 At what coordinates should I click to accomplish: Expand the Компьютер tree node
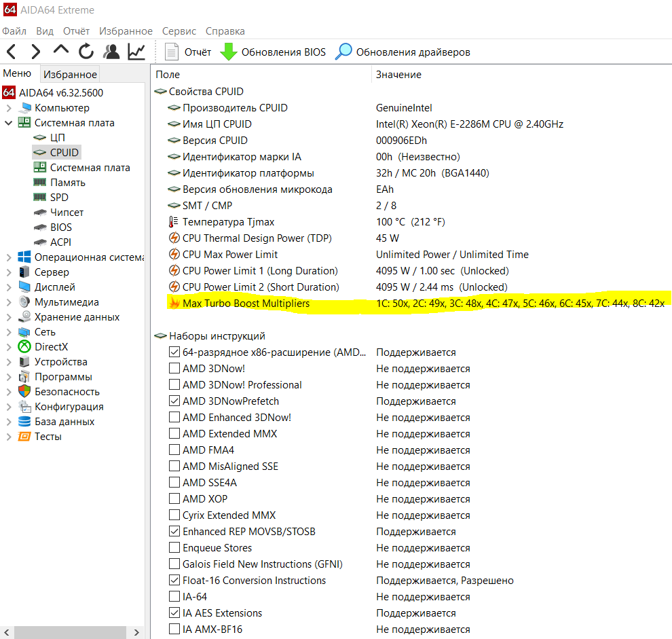[x=9, y=108]
